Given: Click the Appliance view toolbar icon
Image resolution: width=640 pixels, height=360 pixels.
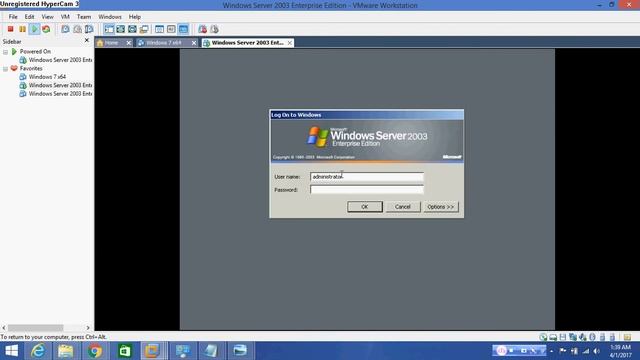Looking at the screenshot, I should pos(171,29).
